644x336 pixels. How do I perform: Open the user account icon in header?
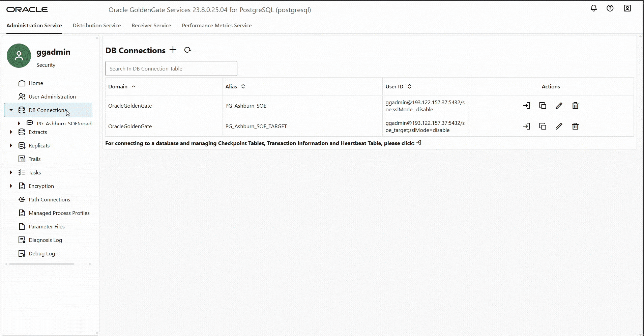pos(627,8)
